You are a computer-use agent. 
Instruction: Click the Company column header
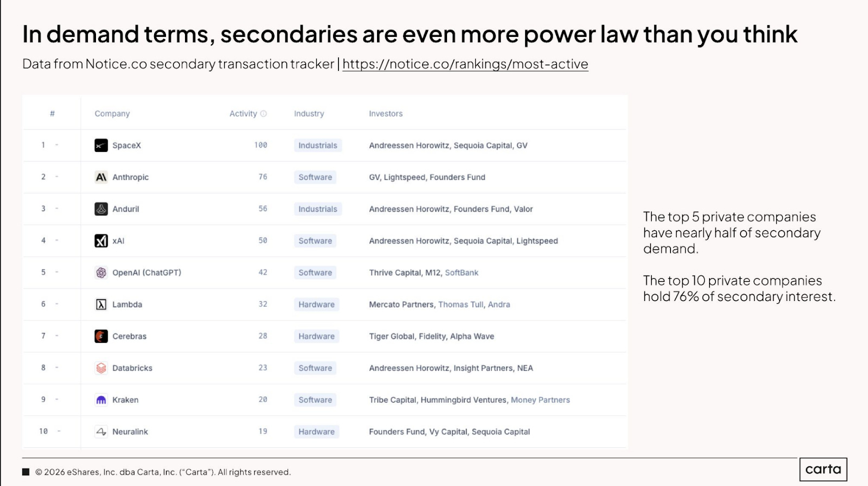[112, 114]
